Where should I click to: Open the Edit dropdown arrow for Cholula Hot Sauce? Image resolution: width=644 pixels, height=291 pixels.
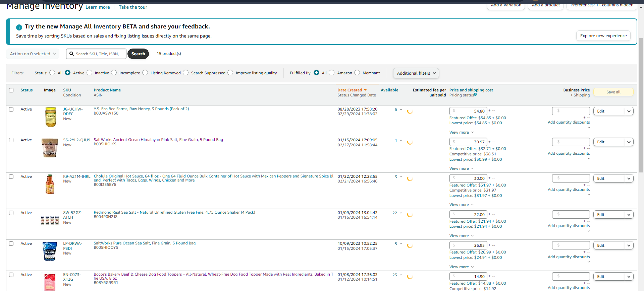(x=629, y=178)
